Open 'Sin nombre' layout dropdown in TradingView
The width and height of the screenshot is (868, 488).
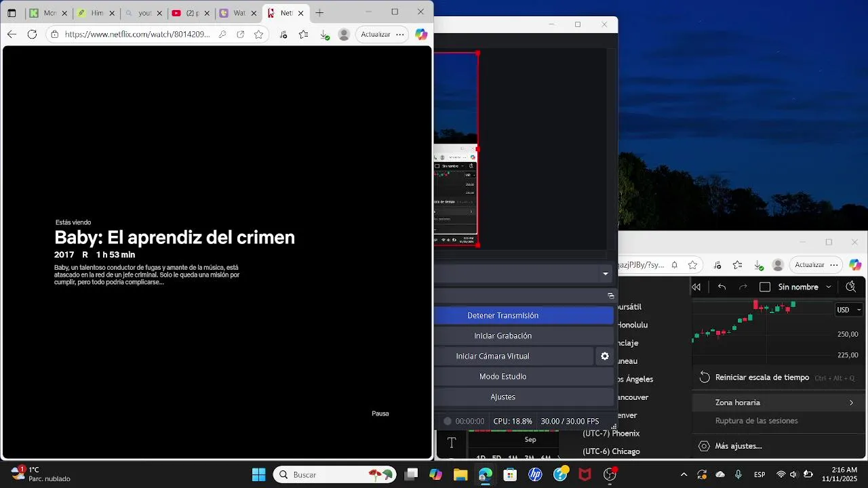click(x=806, y=287)
